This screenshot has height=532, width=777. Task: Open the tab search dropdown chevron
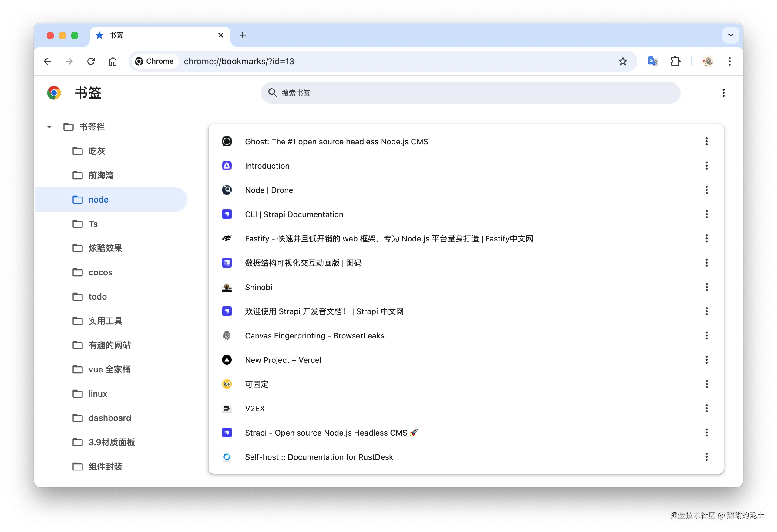tap(731, 35)
